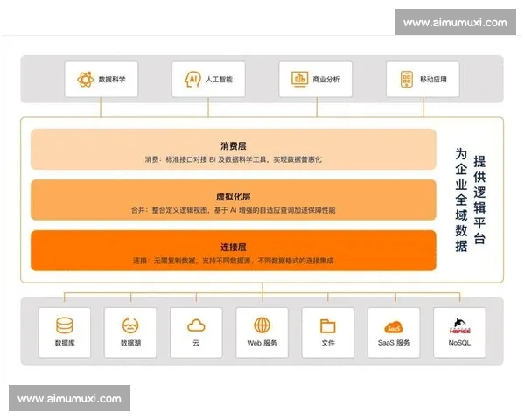Select the 移动应用 label

click(x=434, y=80)
